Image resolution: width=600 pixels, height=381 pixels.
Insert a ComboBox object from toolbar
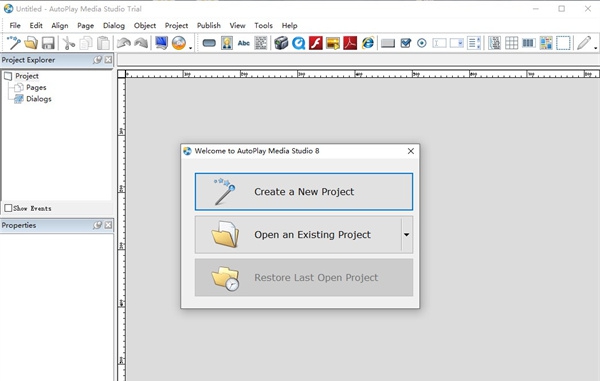tap(457, 43)
